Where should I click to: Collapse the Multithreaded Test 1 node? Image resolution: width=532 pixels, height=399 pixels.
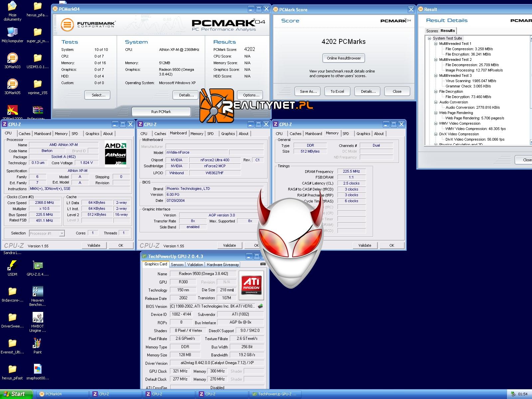436,44
